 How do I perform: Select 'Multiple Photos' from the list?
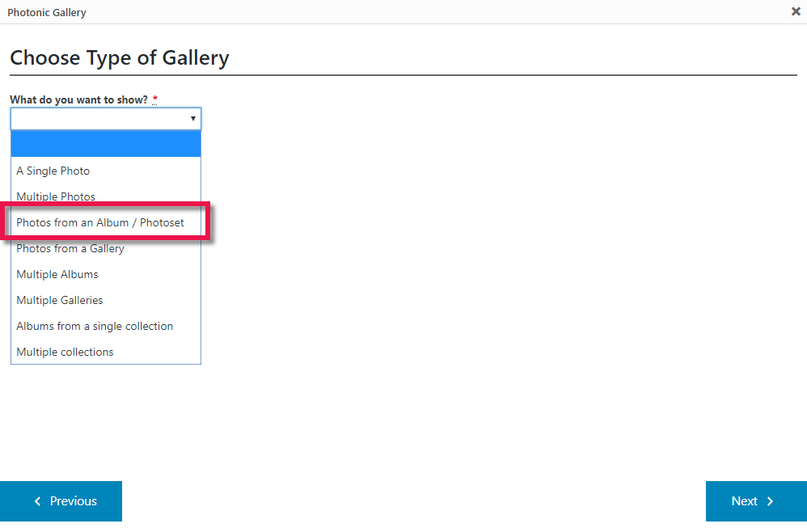[56, 196]
